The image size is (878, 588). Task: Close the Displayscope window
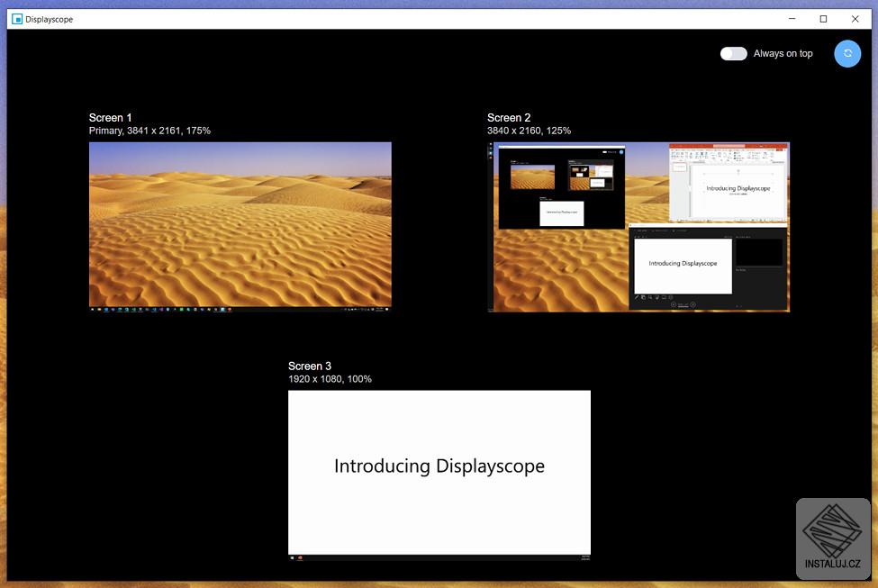coord(855,19)
